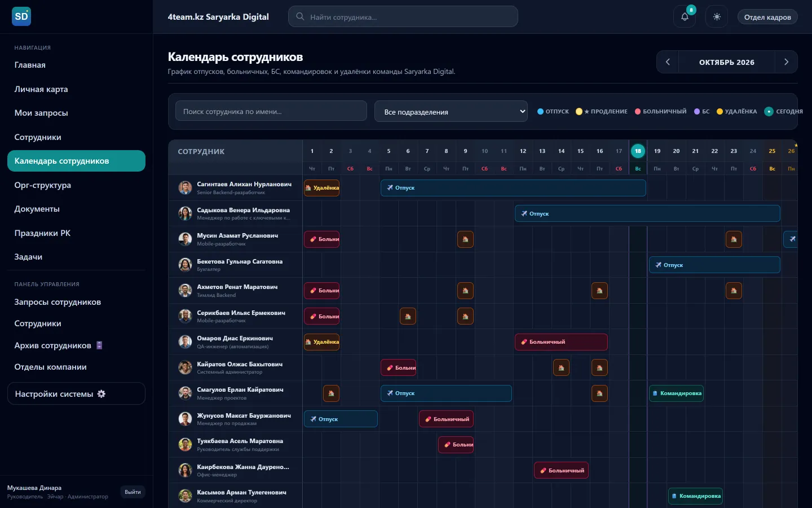
Task: Focus the Поиск сотрудника по имени field
Action: [271, 111]
